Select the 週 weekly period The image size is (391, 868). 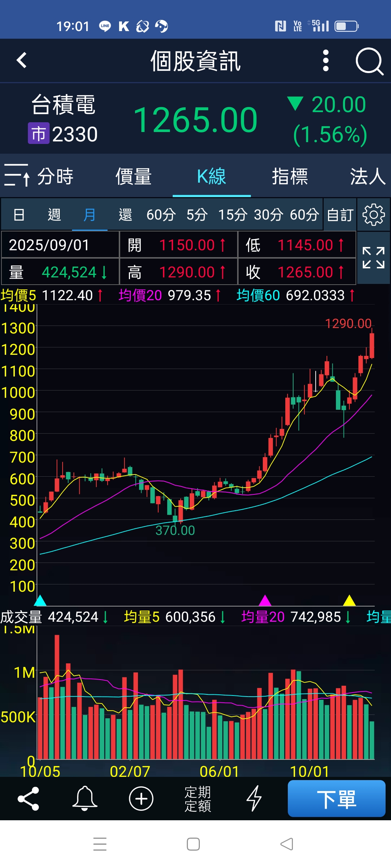[x=54, y=215]
